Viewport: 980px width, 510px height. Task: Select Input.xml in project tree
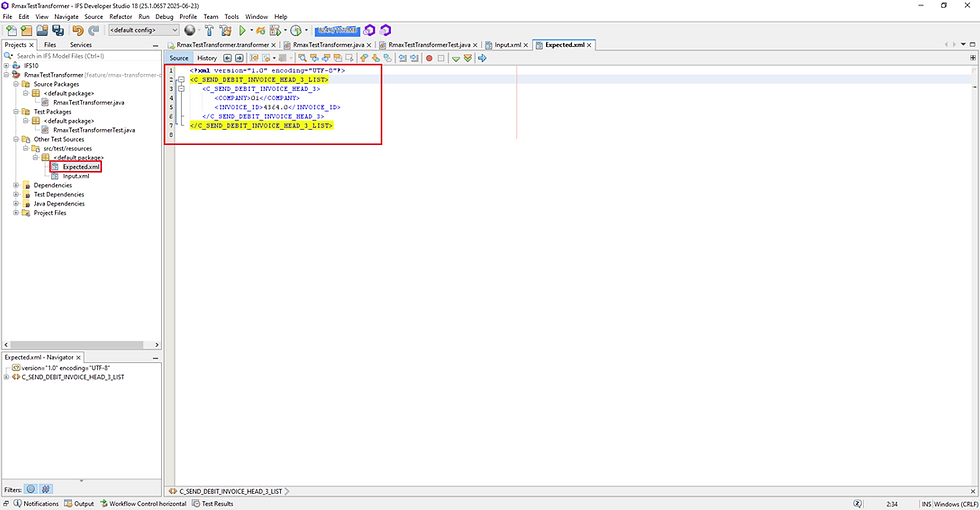(76, 176)
